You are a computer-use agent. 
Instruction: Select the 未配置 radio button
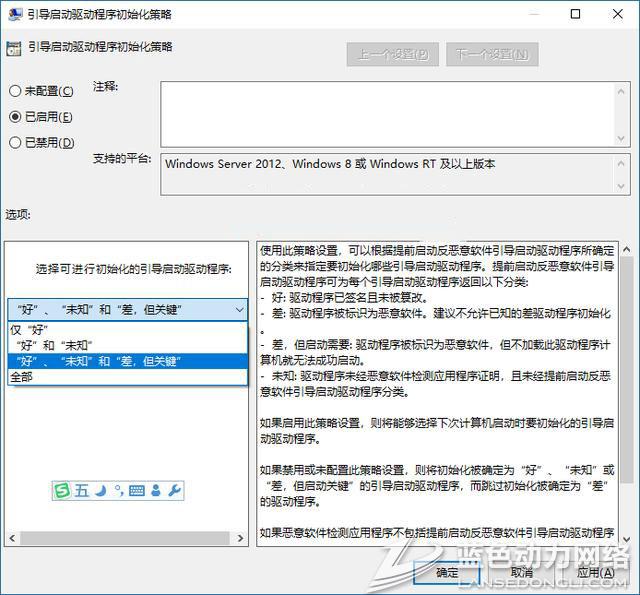(x=15, y=91)
